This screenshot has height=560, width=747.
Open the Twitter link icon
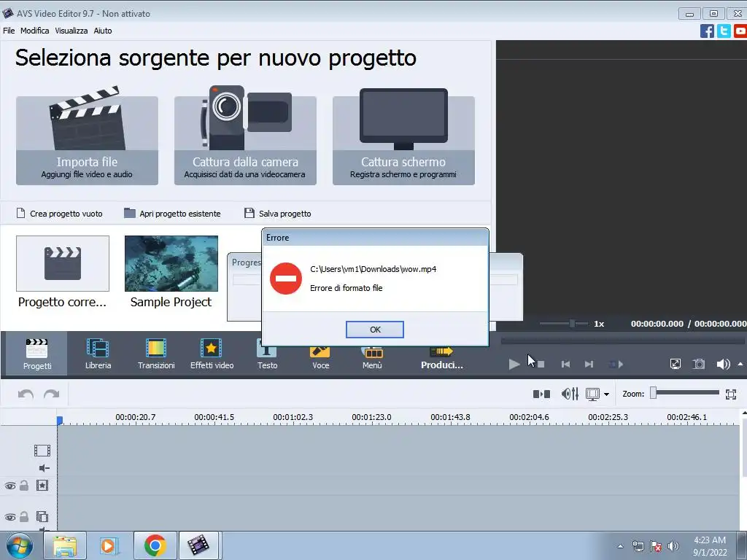[x=724, y=31]
